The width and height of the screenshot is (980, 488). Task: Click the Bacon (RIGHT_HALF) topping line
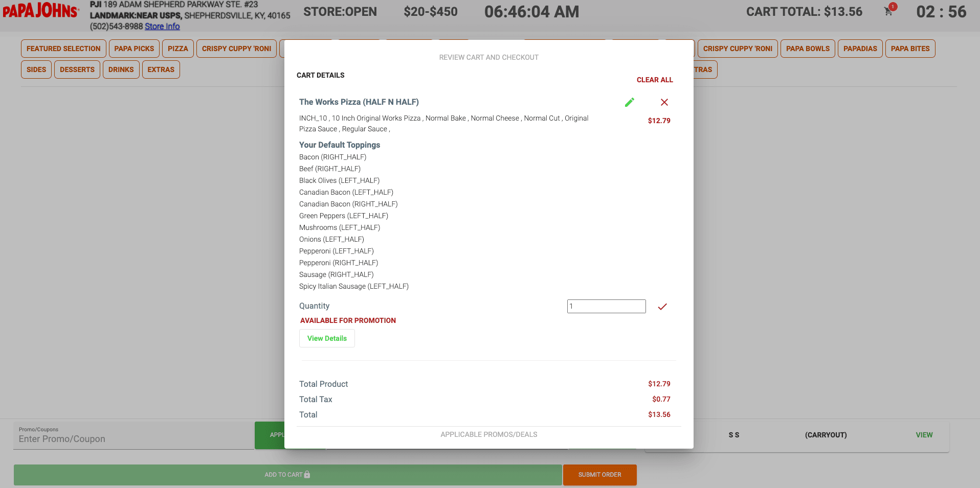[x=333, y=157]
